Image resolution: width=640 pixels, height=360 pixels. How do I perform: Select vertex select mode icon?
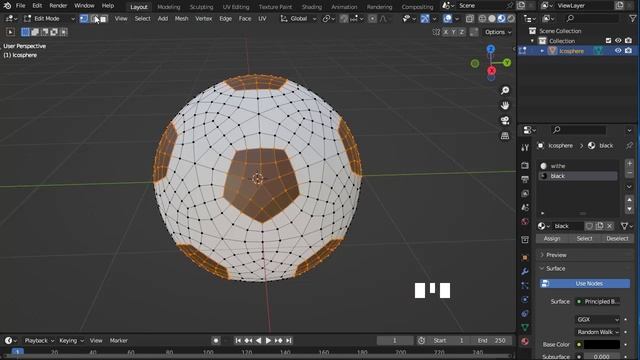[x=84, y=19]
